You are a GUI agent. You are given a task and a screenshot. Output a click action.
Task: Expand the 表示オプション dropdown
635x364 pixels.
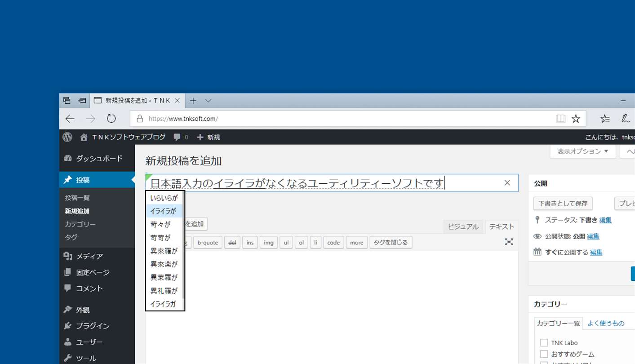click(583, 151)
